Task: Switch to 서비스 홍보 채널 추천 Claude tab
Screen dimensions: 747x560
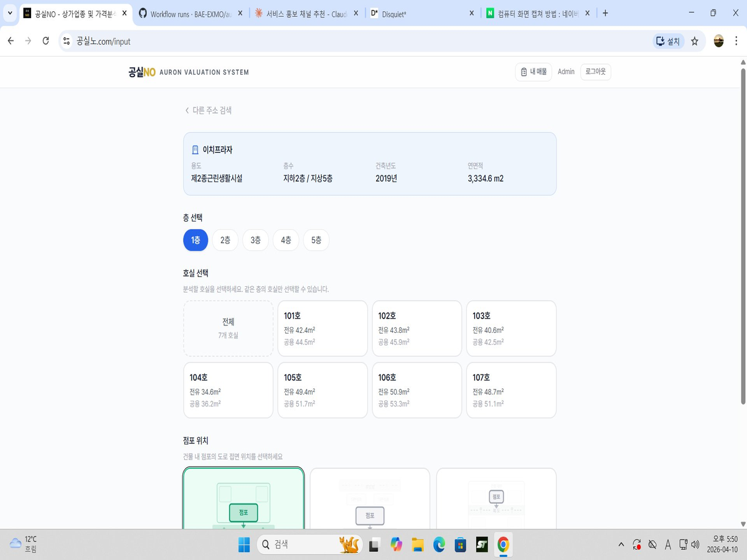Action: [308, 13]
